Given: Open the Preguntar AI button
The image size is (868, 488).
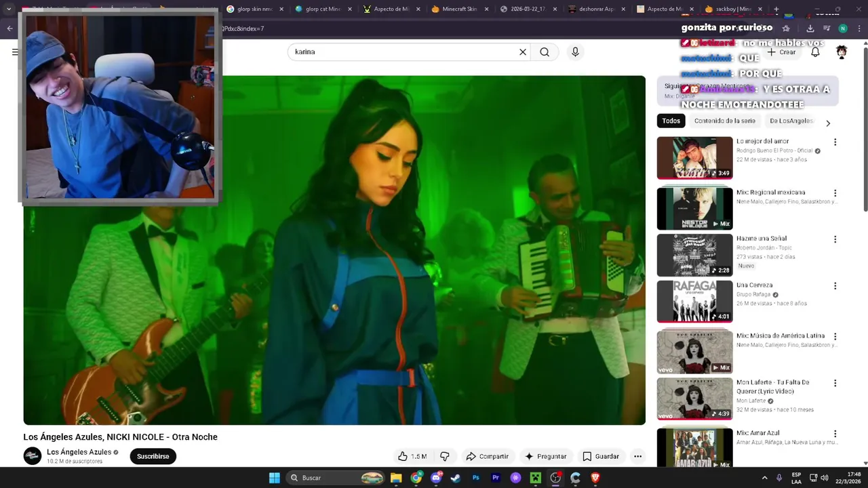Looking at the screenshot, I should [x=545, y=456].
